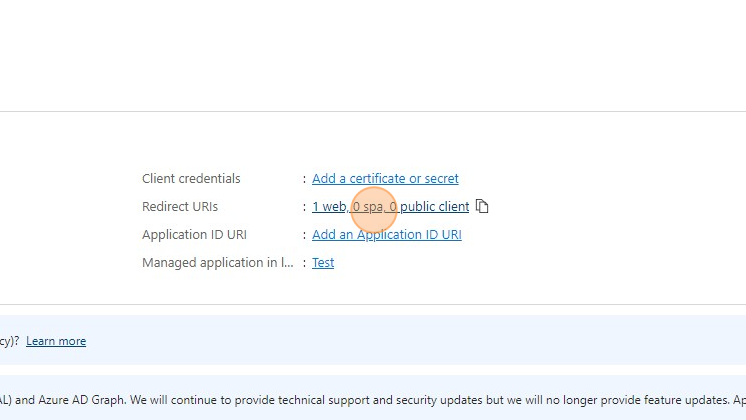The image size is (746, 420).
Task: Click the truncated Managed application label
Action: [217, 263]
